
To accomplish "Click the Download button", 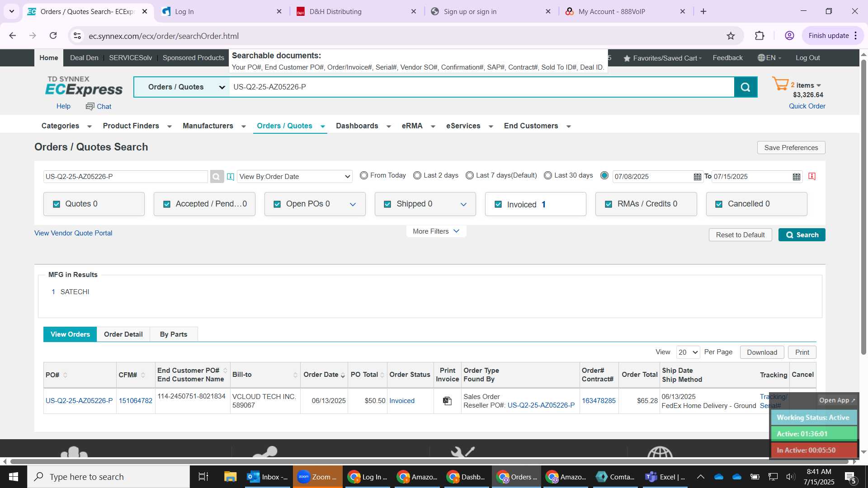I will (x=762, y=352).
